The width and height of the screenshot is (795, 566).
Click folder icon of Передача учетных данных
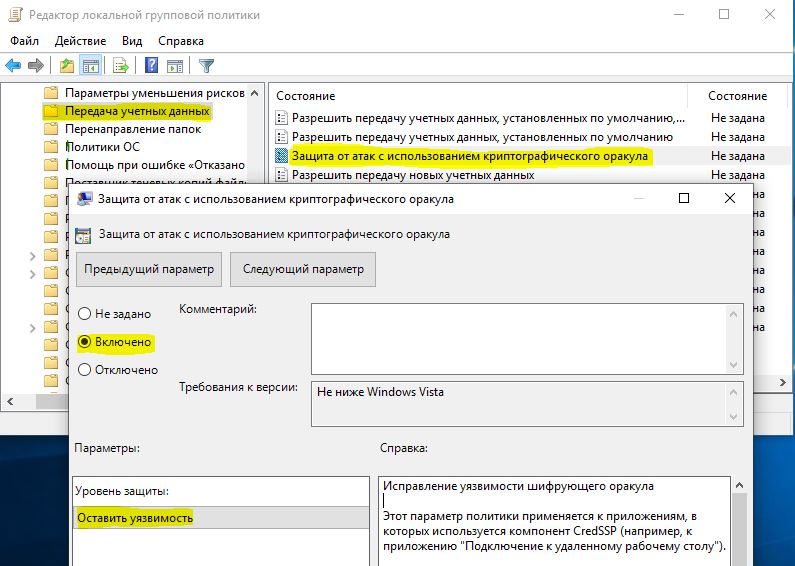click(x=51, y=111)
